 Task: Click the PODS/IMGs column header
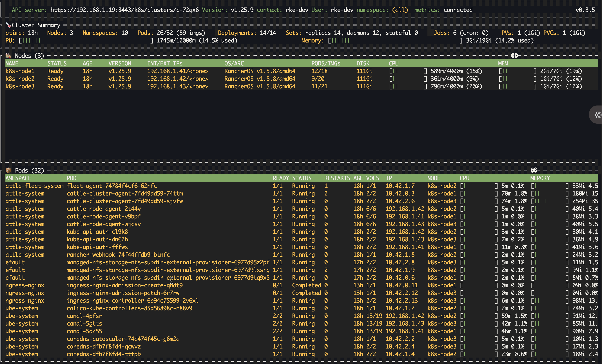326,63
